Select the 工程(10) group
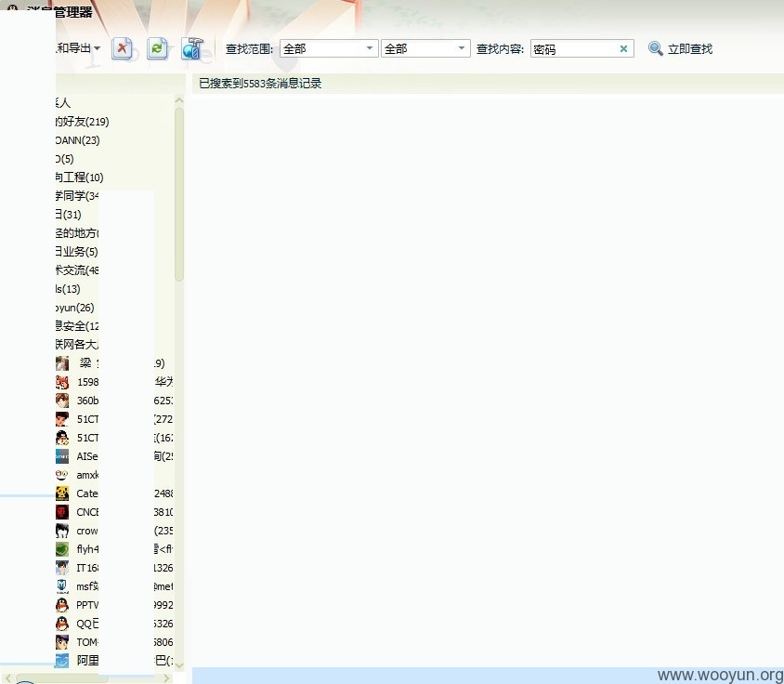Screen dimensions: 784x684 pyautogui.click(x=79, y=178)
